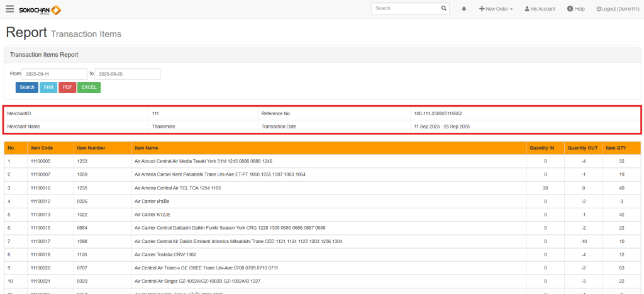The height and width of the screenshot is (294, 644).
Task: Click the To date field
Action: pos(127,74)
